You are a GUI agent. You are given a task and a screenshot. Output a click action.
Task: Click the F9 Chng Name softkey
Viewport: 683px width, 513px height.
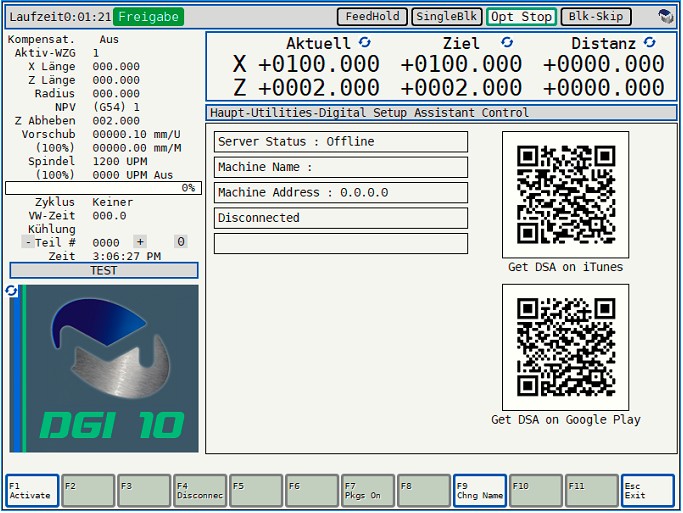(x=480, y=491)
